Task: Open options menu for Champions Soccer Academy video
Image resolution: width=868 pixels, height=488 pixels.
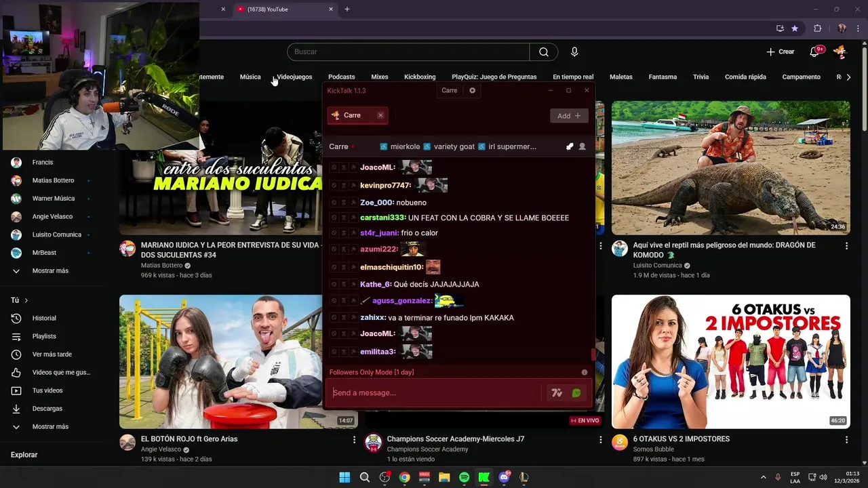Action: 600,440
